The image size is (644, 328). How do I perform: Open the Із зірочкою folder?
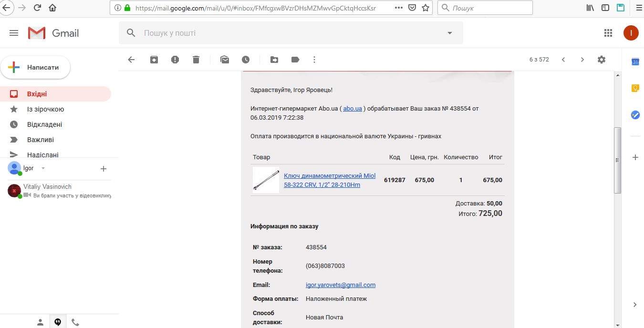coord(55,109)
